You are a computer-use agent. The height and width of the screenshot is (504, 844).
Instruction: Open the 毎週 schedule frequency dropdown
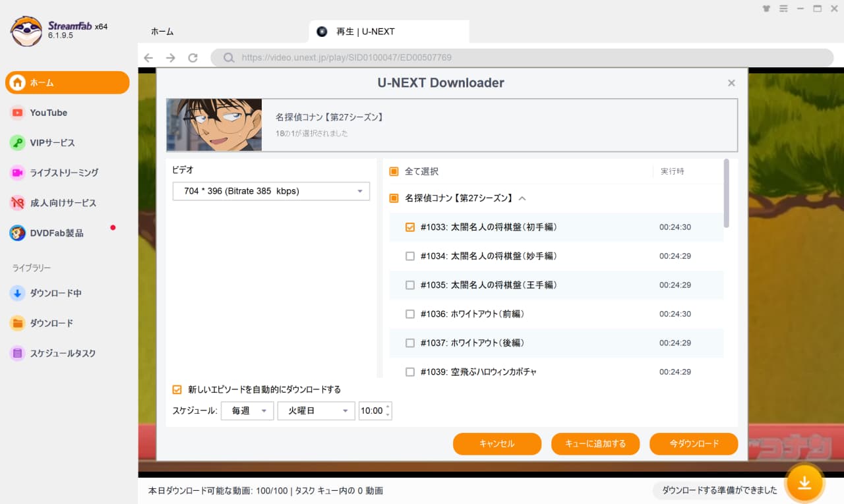coord(247,410)
